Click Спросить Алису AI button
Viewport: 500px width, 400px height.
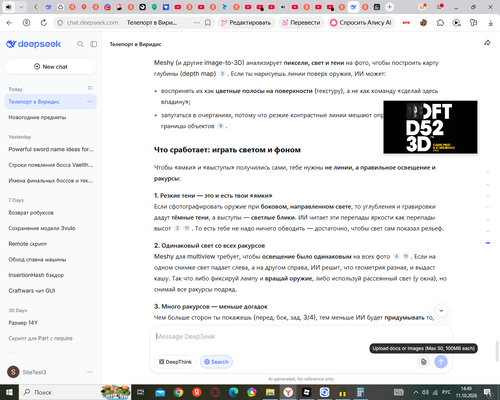[361, 23]
